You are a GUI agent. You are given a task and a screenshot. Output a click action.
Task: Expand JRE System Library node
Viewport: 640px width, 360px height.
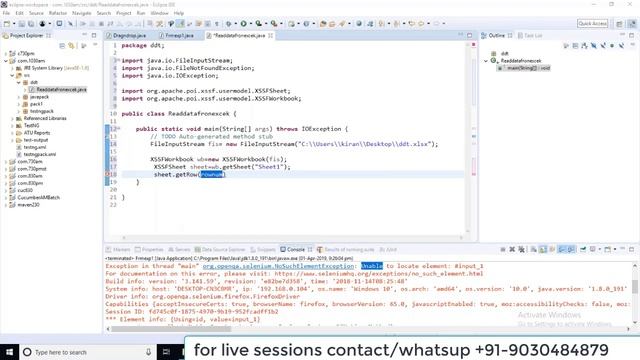12,68
